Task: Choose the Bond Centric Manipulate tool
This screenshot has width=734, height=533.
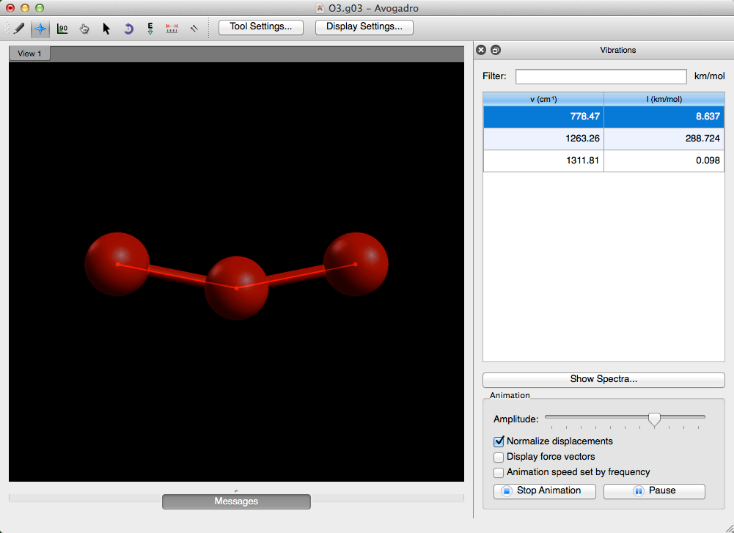Action: (x=62, y=28)
